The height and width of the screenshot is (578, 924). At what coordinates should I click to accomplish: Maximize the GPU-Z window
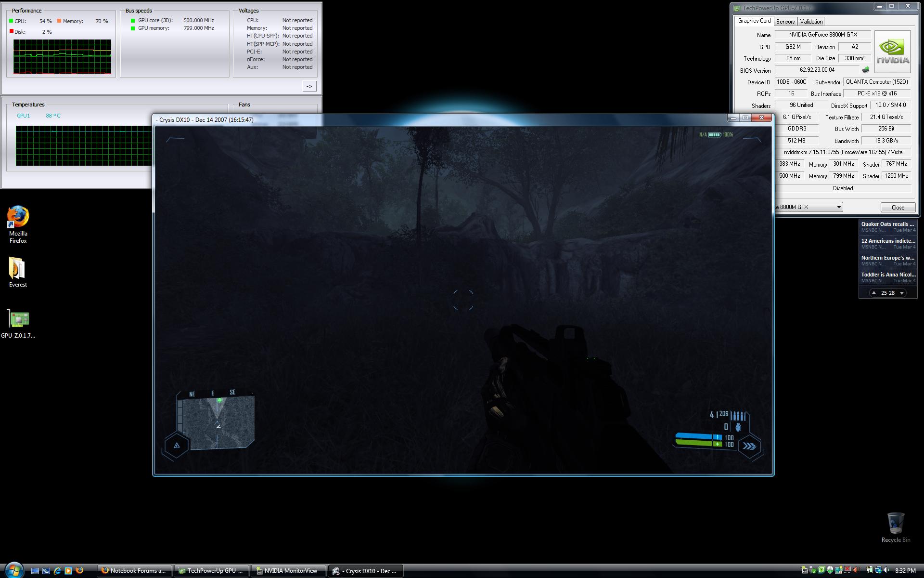click(x=891, y=6)
